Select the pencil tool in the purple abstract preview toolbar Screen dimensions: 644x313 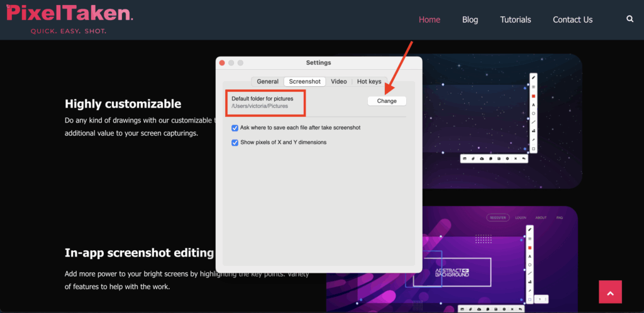[530, 230]
